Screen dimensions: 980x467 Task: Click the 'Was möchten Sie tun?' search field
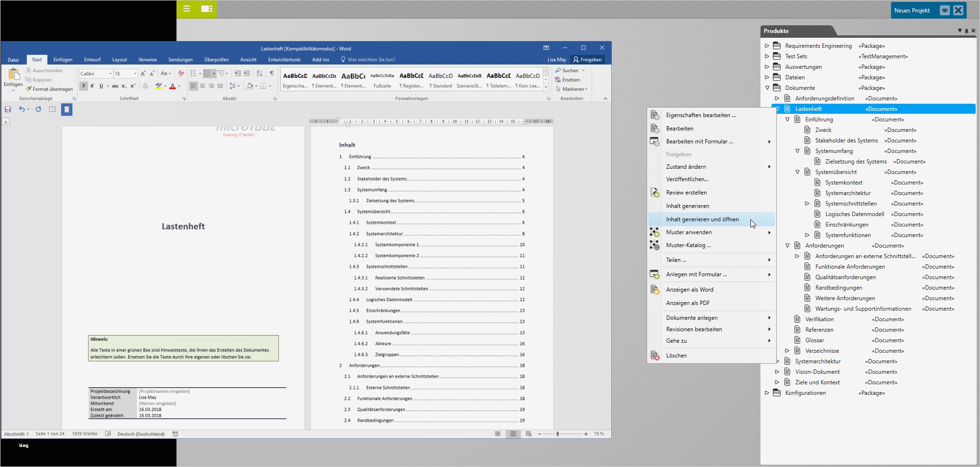[x=371, y=60]
